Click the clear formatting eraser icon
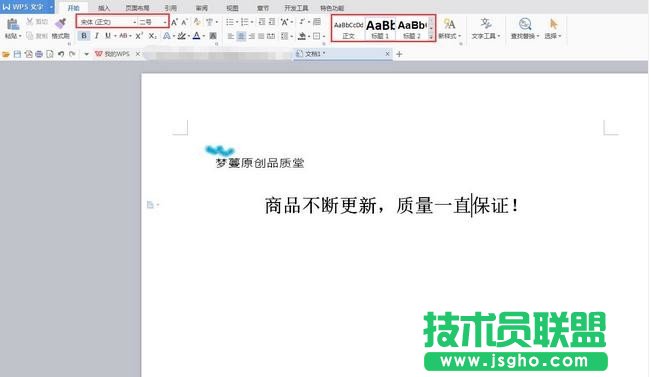 (x=197, y=22)
